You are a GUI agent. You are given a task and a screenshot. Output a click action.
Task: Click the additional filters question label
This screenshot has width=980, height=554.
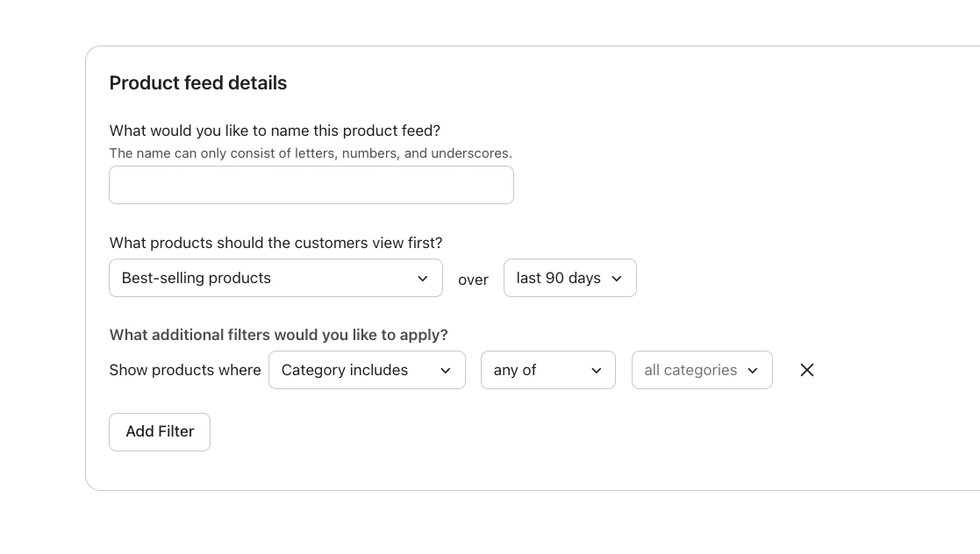coord(278,335)
